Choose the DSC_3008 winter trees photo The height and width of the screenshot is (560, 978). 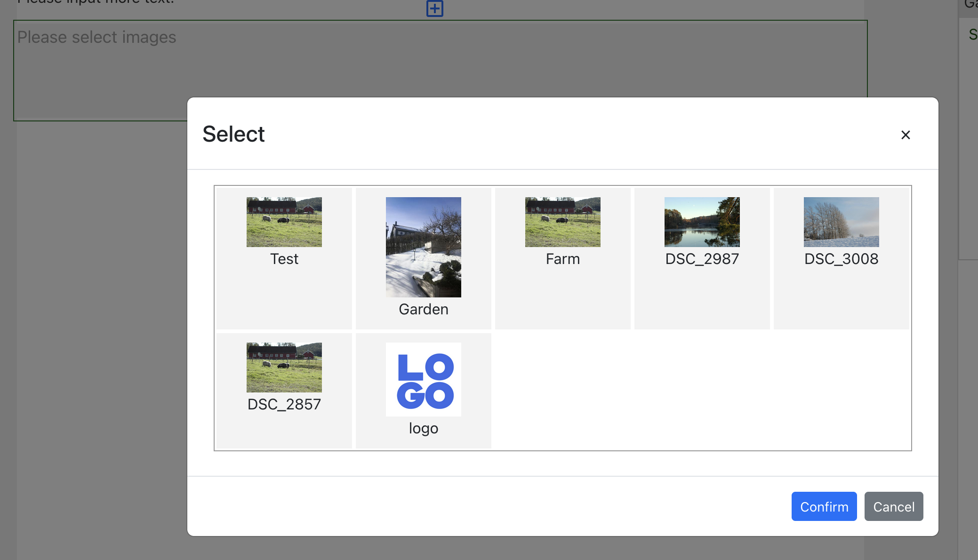click(x=841, y=222)
